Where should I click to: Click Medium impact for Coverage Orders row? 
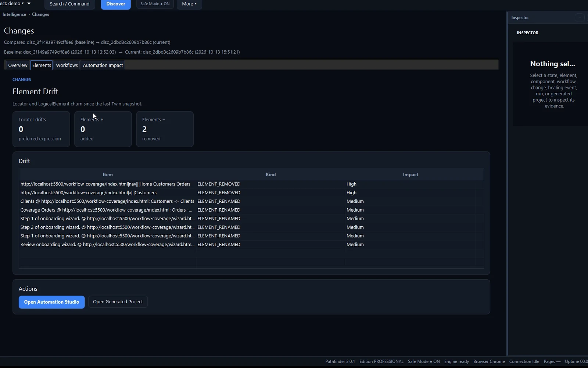355,210
